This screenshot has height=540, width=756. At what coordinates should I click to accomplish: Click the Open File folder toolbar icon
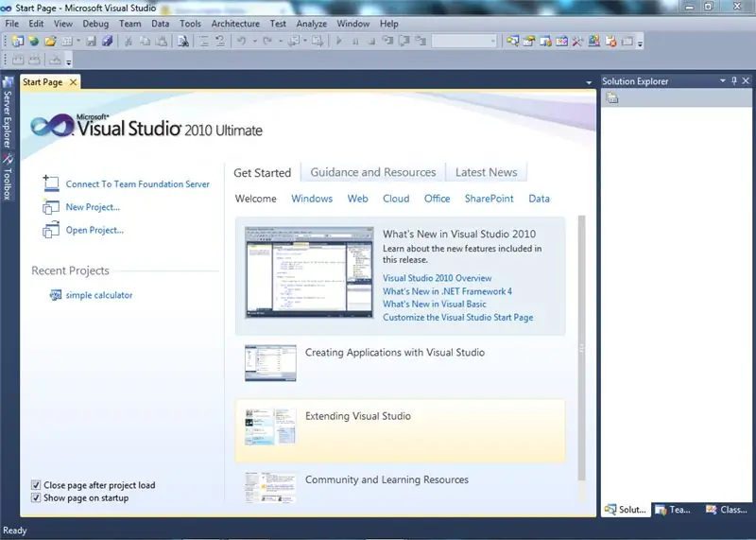(50, 42)
